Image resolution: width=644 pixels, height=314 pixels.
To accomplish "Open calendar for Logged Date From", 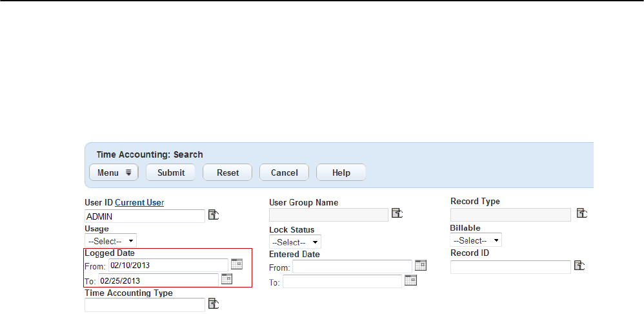I will coord(236,264).
